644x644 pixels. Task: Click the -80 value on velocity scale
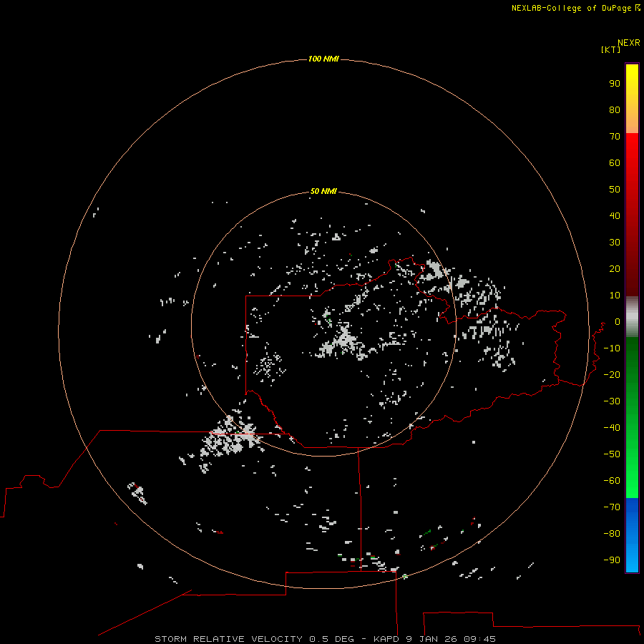tap(612, 534)
